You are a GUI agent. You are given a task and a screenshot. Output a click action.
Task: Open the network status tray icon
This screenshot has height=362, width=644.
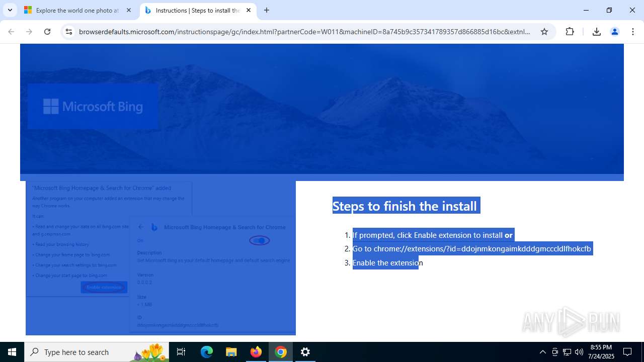tap(567, 352)
